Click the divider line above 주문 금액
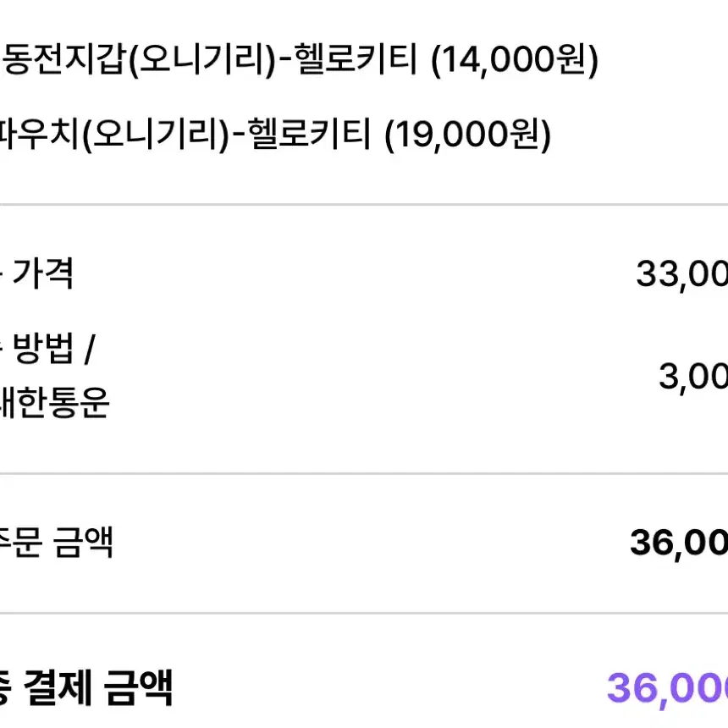Viewport: 728px width, 728px height. point(364,473)
